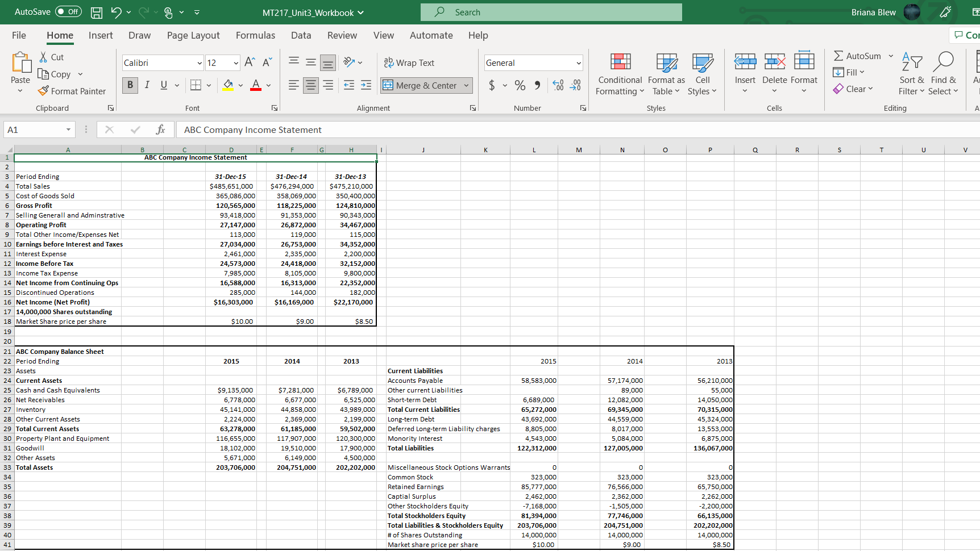The height and width of the screenshot is (551, 980).
Task: Open the red Font Color swatch
Action: tap(256, 85)
